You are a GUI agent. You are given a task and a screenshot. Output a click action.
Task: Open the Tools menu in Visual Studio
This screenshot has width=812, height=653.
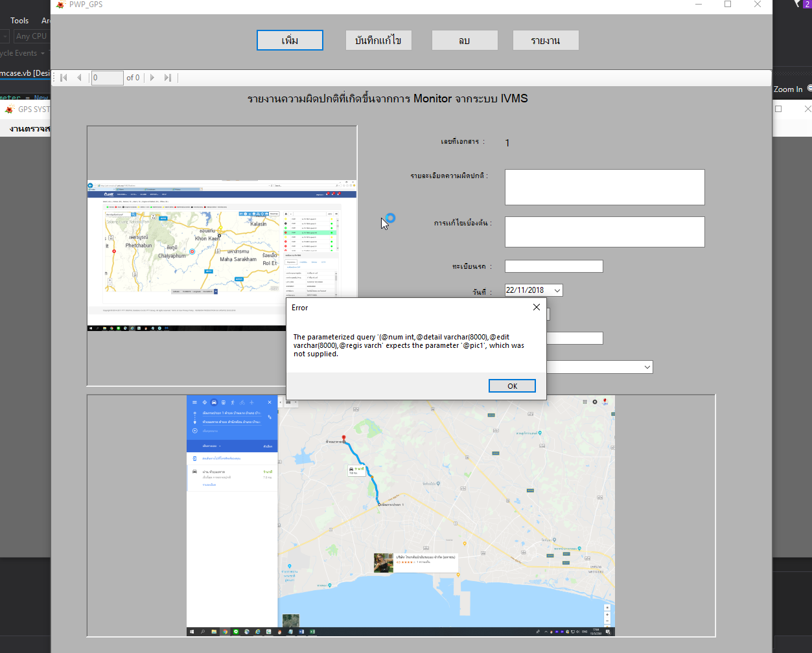coord(19,21)
